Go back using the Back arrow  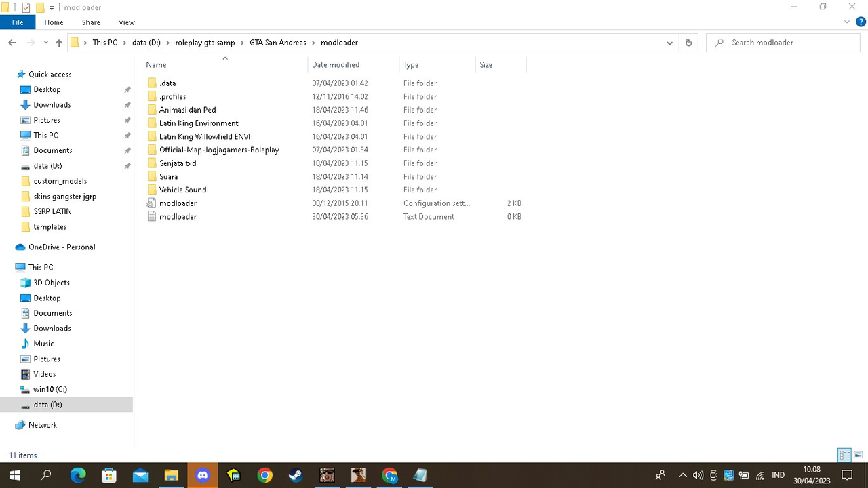tap(12, 43)
